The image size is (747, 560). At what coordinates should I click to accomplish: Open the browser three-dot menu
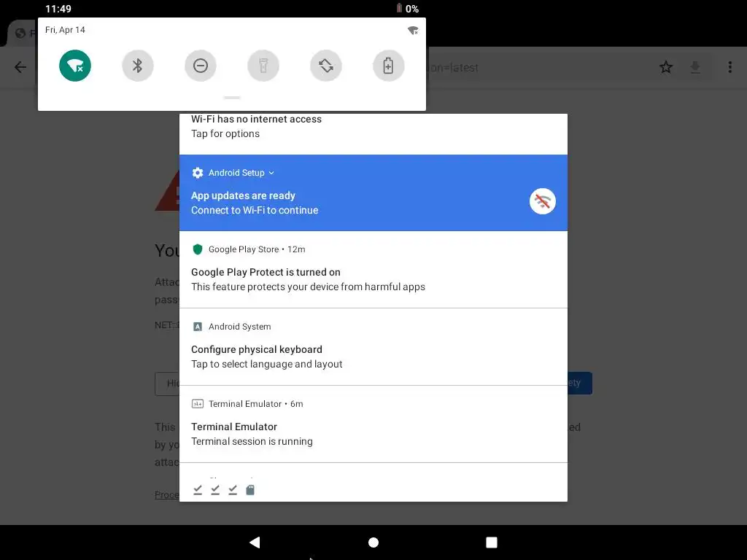(x=729, y=67)
